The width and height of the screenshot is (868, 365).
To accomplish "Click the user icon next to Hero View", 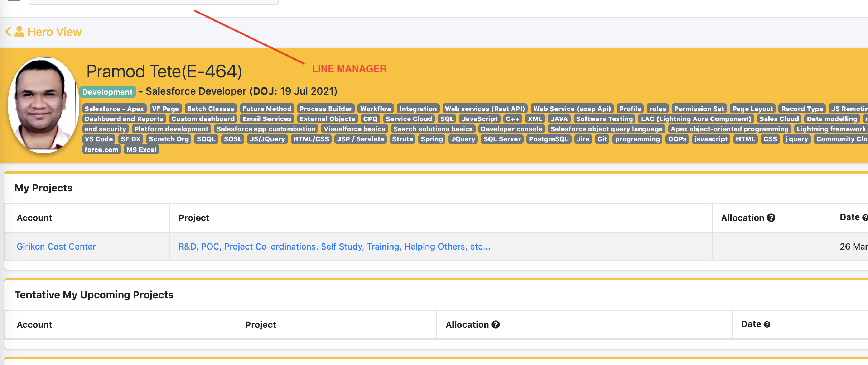I will click(x=19, y=32).
